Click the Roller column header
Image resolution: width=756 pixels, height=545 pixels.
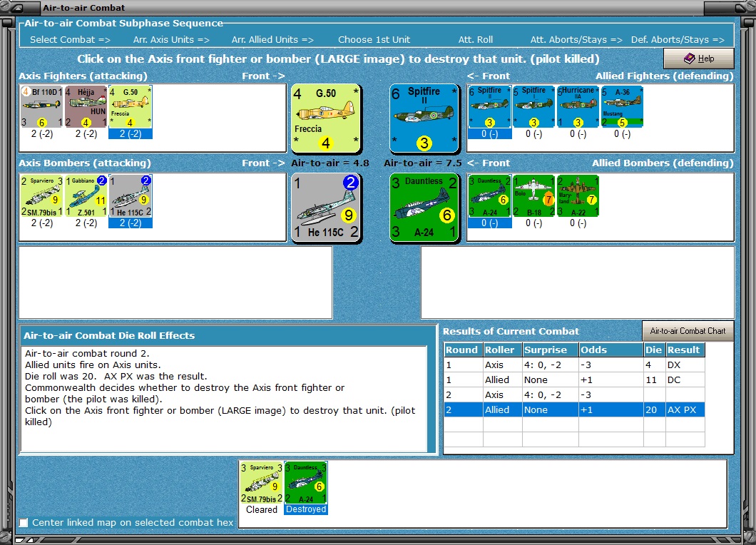click(503, 350)
